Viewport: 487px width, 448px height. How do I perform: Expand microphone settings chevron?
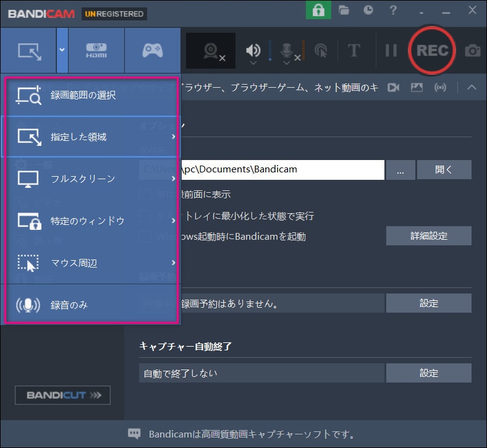287,63
